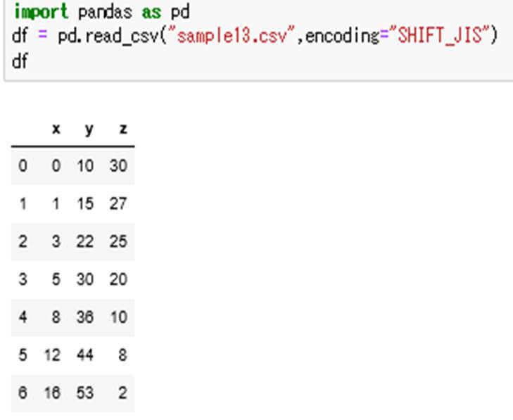
Task: Place cursor in the sample13.csv filename string
Action: (231, 35)
